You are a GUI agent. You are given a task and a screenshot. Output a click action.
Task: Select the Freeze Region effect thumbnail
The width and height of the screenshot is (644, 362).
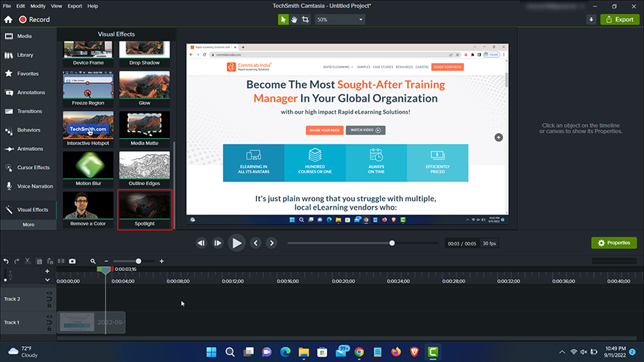[88, 89]
